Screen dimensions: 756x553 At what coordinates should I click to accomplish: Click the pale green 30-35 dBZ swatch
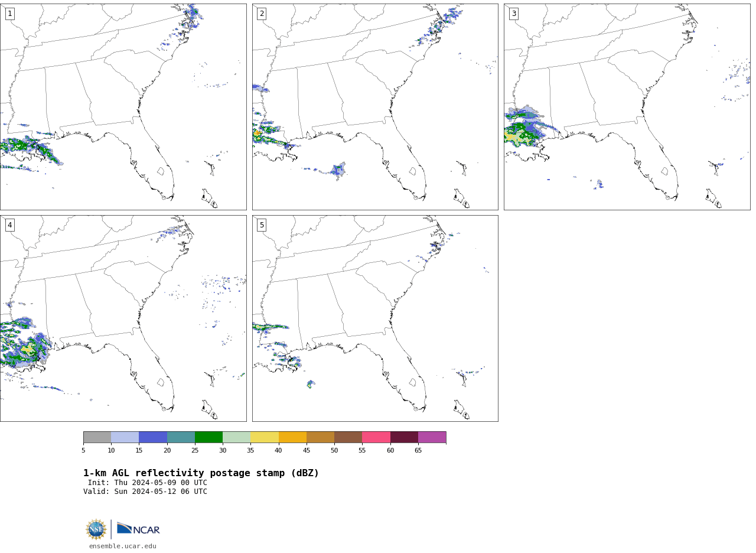pos(236,437)
